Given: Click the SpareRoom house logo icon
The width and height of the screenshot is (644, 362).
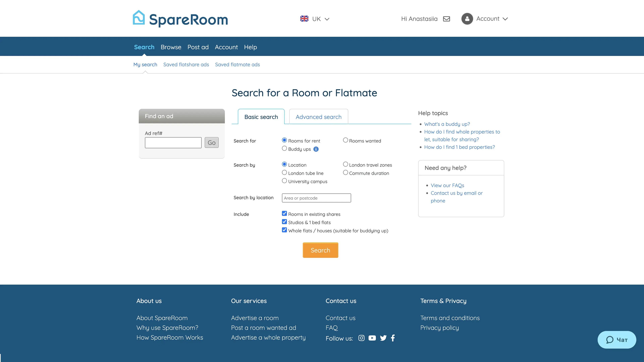Looking at the screenshot, I should [139, 18].
